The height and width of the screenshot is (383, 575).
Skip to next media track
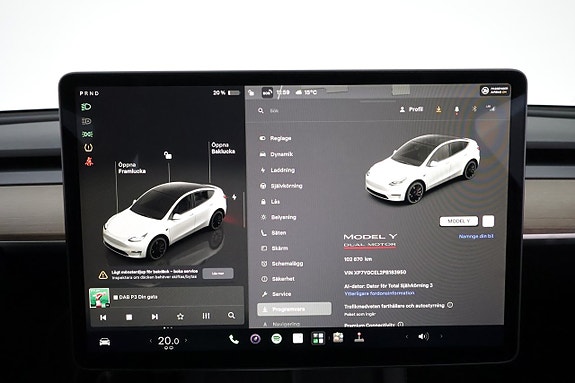155,316
